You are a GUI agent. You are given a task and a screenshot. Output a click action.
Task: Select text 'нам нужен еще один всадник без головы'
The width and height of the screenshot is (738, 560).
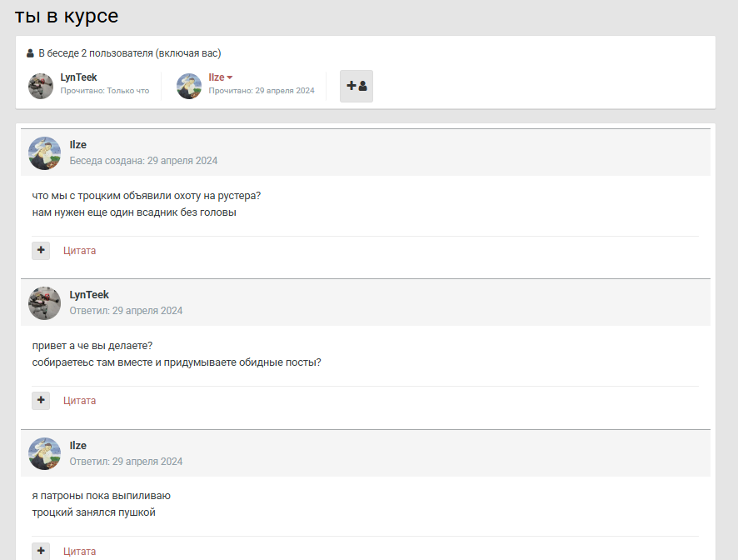[134, 212]
